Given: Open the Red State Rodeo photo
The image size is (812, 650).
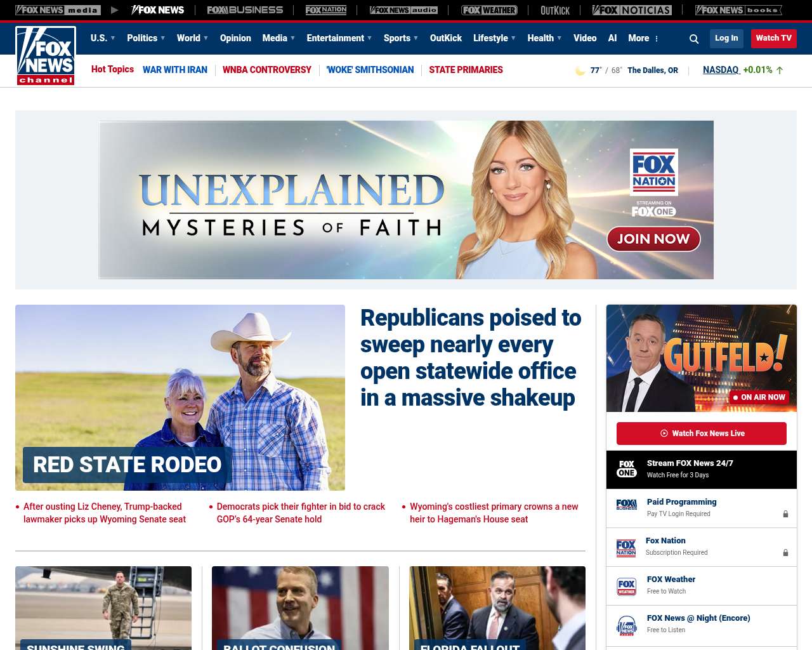Looking at the screenshot, I should coord(180,397).
